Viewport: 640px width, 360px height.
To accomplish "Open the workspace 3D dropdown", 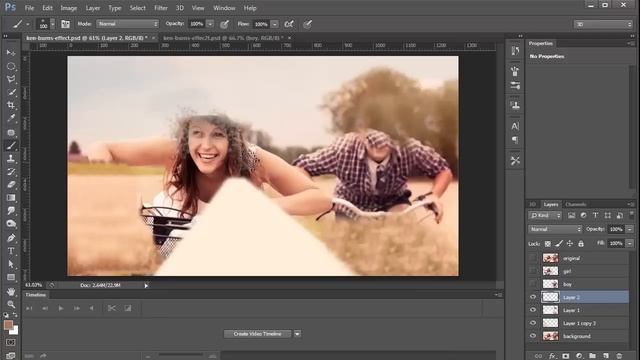I will click(x=603, y=24).
